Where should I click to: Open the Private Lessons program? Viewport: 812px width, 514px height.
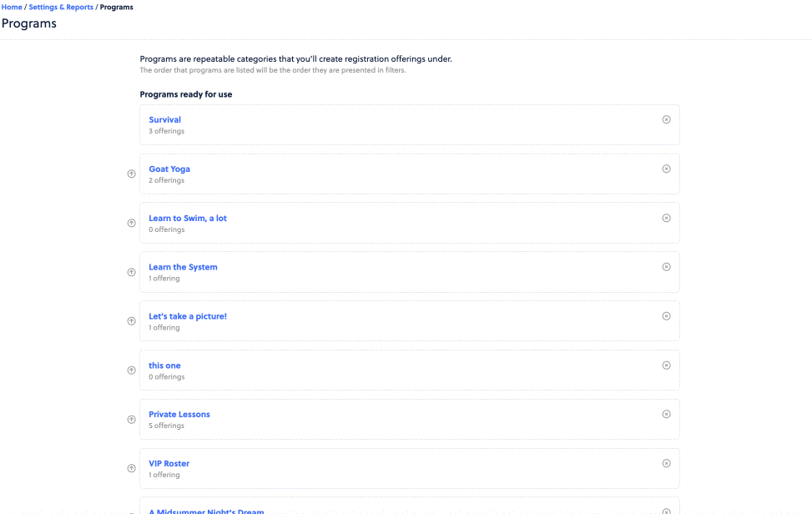pos(179,414)
